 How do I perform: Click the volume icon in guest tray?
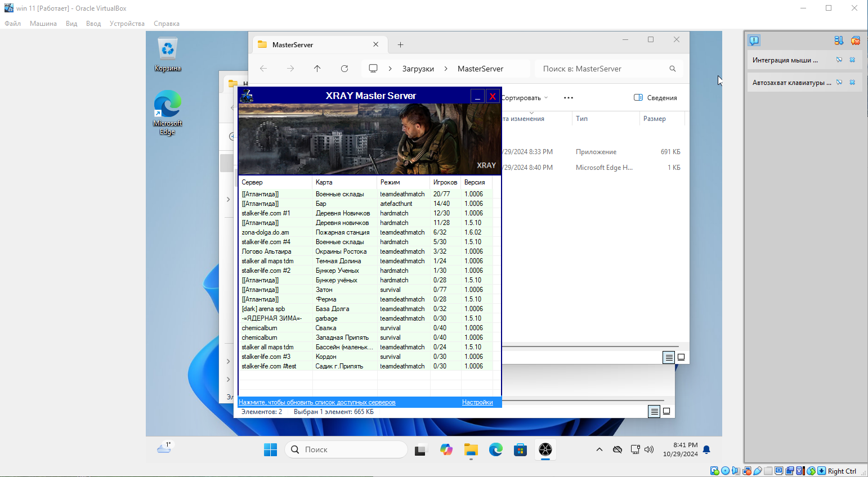point(649,449)
